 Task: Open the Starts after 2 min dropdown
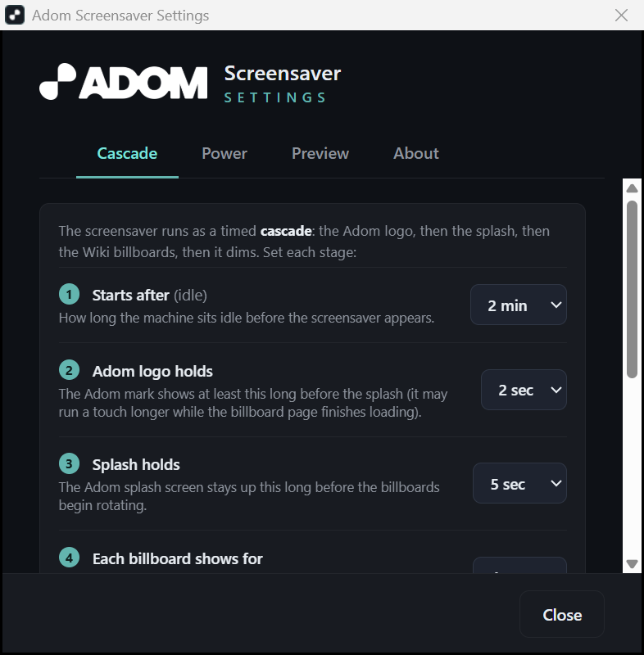[518, 305]
